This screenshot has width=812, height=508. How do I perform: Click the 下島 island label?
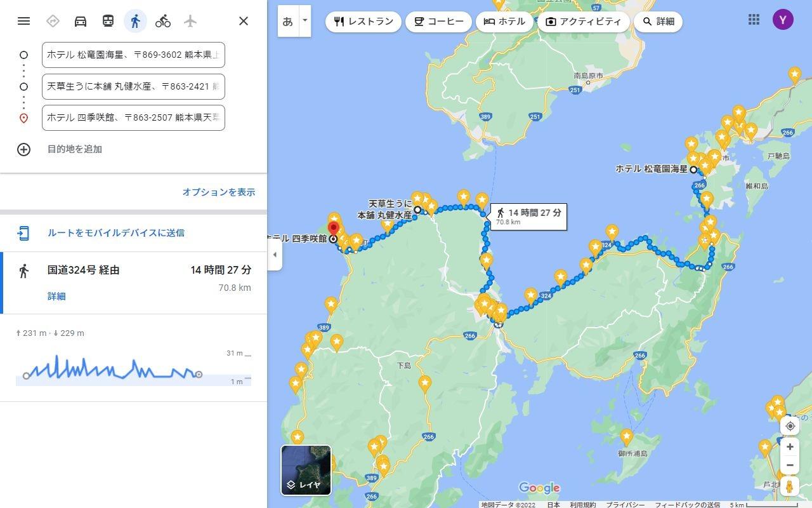tap(403, 366)
